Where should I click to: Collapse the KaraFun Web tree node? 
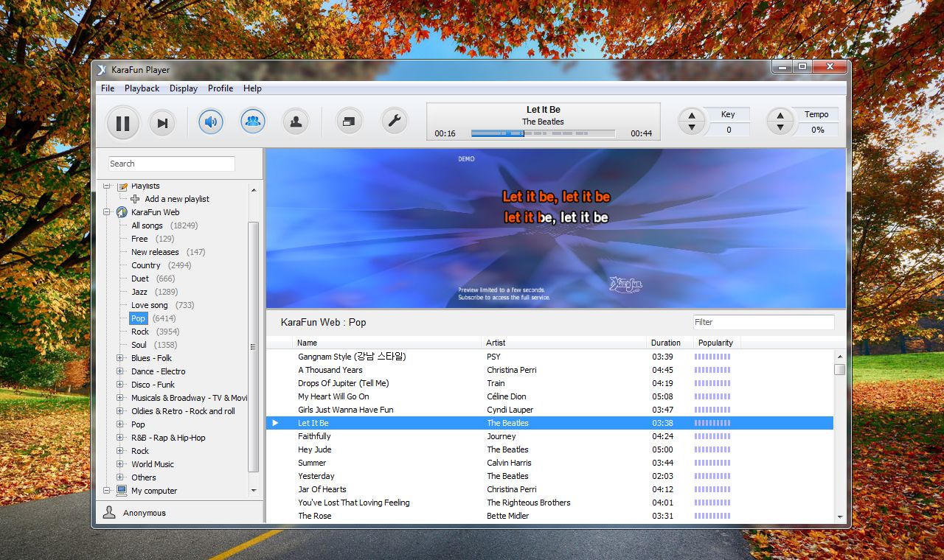point(108,212)
